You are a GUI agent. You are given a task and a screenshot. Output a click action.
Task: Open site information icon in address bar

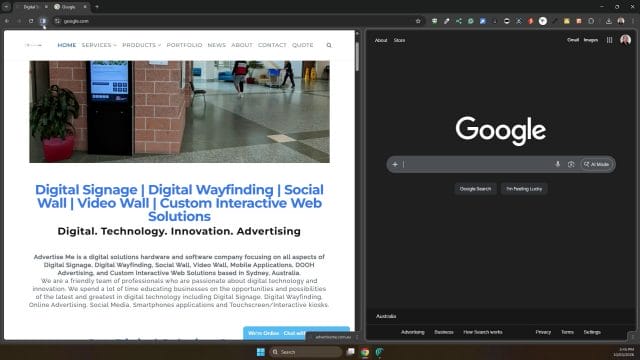click(x=57, y=21)
